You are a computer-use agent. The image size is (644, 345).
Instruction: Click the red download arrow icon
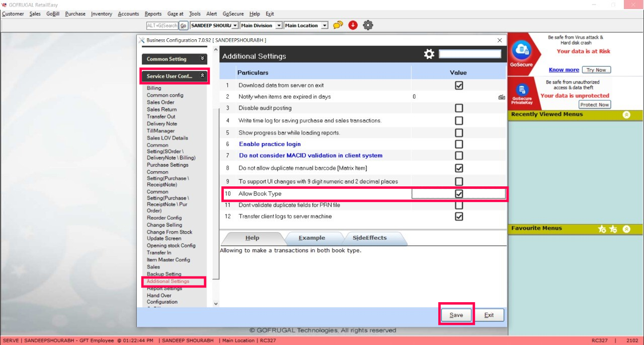(353, 25)
